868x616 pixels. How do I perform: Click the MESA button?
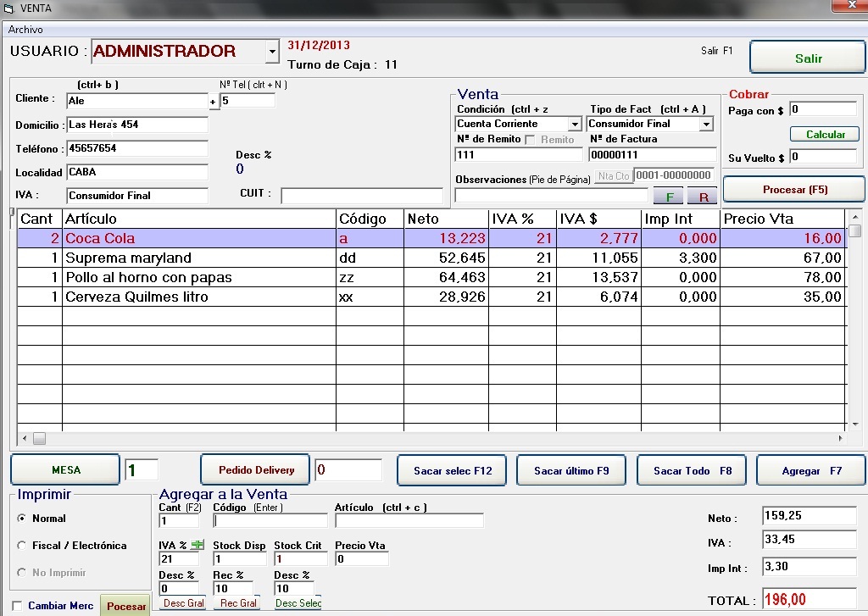(65, 470)
